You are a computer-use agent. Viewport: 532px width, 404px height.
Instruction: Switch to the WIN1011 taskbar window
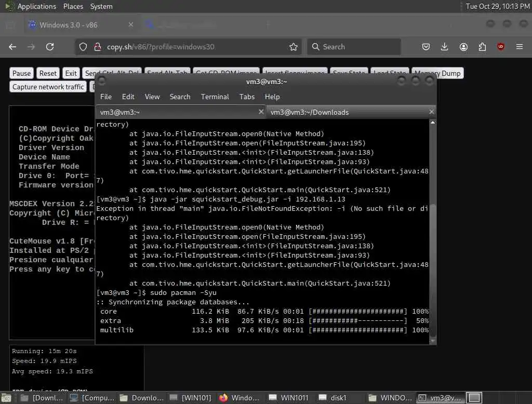pos(289,398)
